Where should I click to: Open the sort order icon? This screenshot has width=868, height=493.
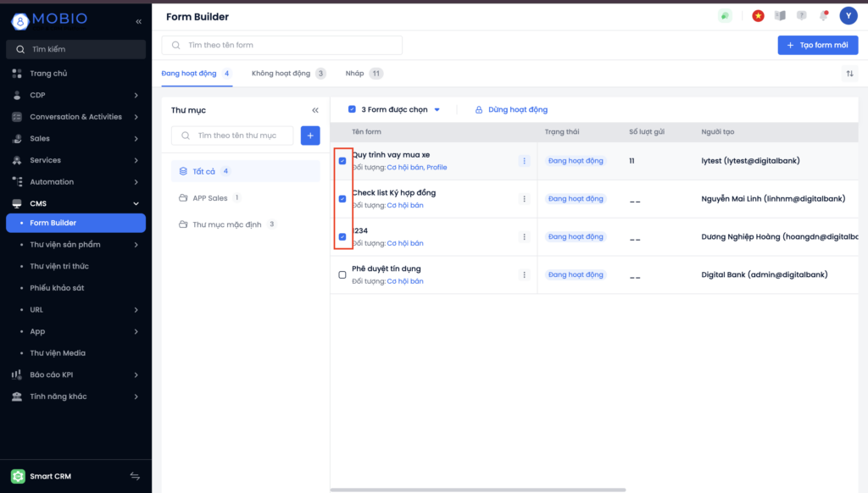point(849,74)
